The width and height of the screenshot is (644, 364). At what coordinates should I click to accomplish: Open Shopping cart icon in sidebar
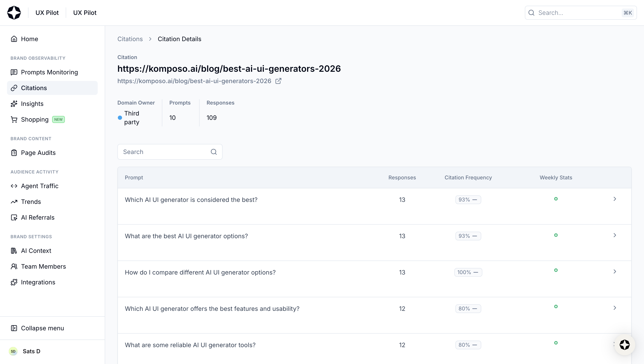point(14,119)
